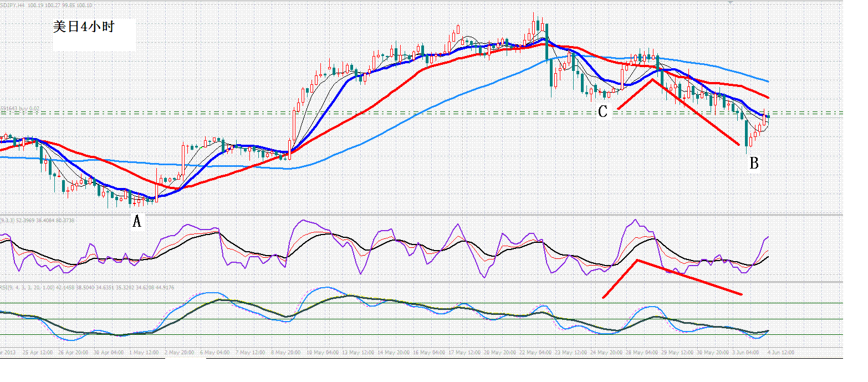The image size is (868, 382).
Task: Click the '23 May 12:00' time axis label
Action: click(x=571, y=353)
